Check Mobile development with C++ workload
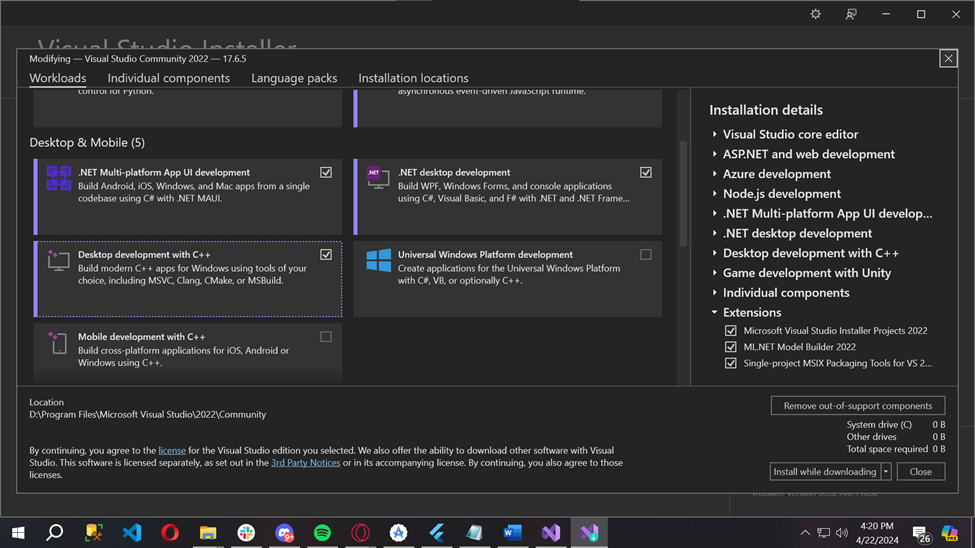Viewport: 975px width, 548px height. pos(326,337)
